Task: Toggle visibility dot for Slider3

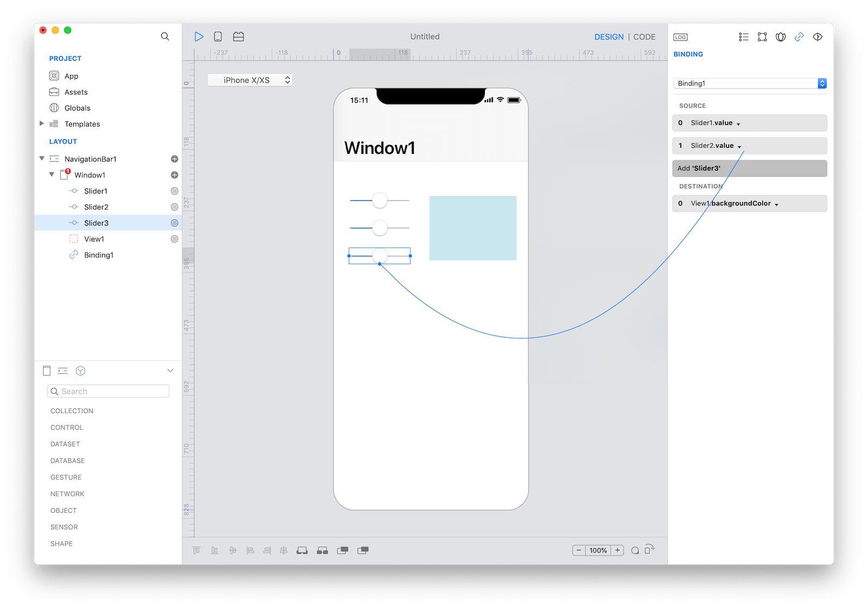Action: [175, 223]
